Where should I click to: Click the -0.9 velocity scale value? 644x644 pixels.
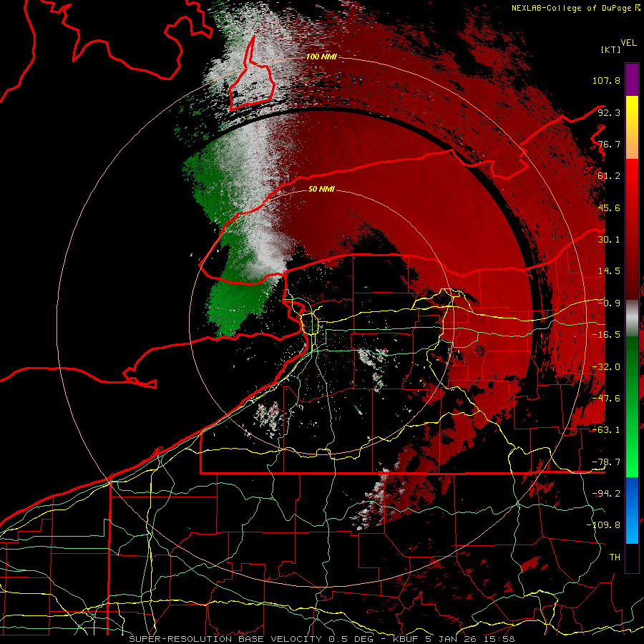(x=609, y=303)
